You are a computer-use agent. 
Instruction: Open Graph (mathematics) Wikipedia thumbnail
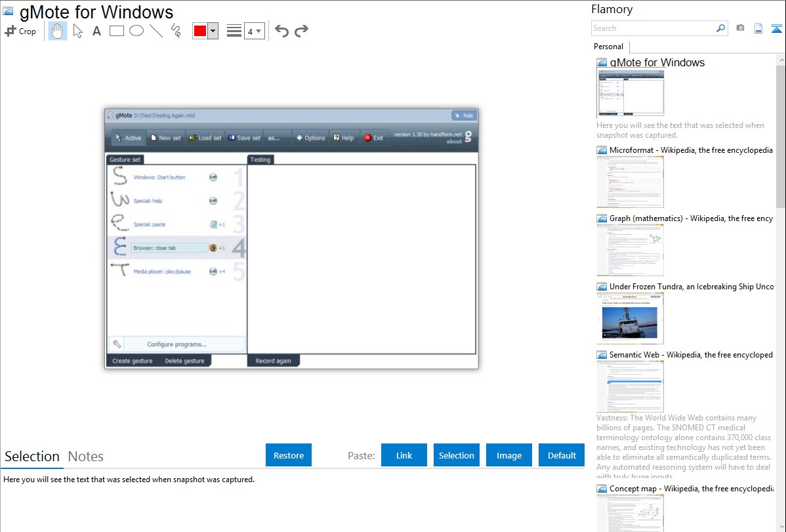(631, 250)
